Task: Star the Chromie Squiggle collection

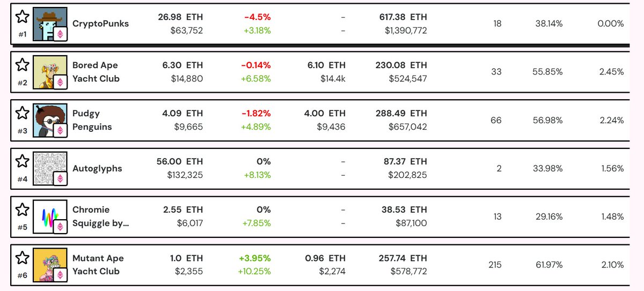Action: tap(22, 210)
